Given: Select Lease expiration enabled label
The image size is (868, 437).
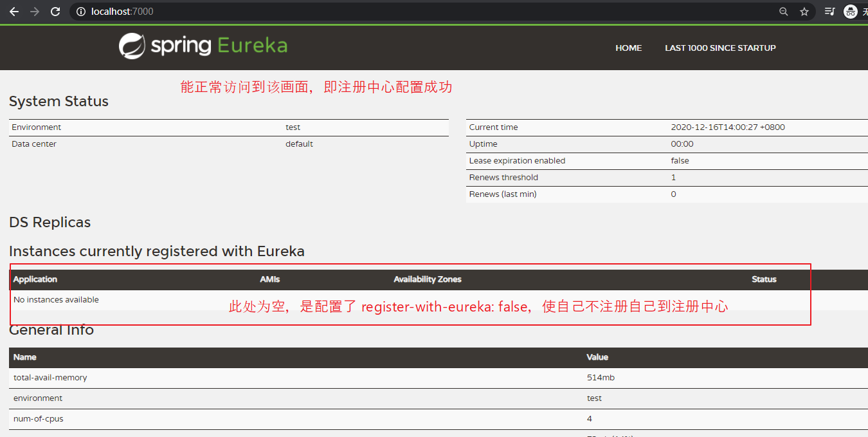Looking at the screenshot, I should click(517, 161).
